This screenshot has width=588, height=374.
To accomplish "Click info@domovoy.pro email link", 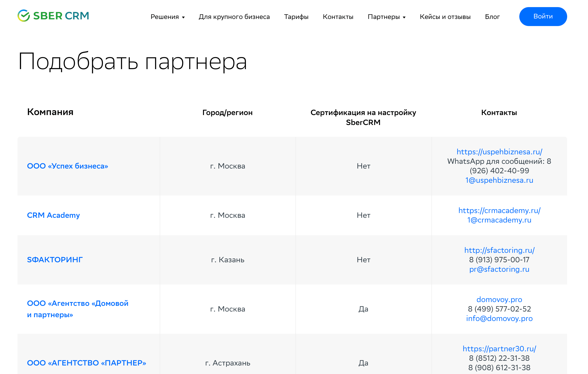I will click(499, 318).
